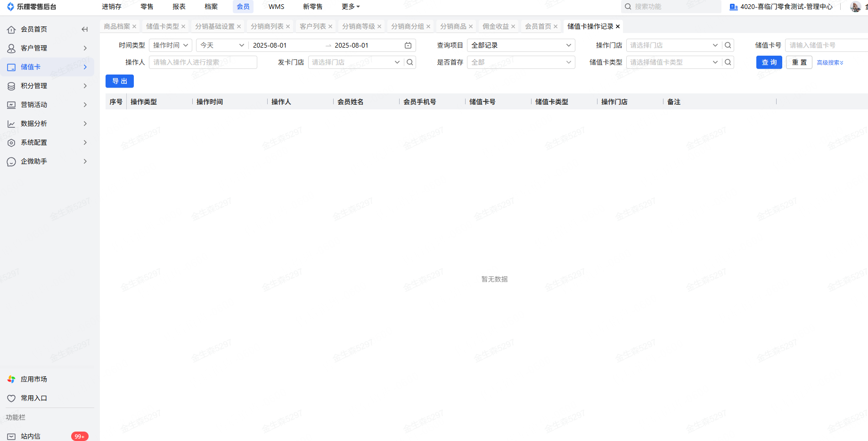Click the 系统配置 settings icon
868x441 pixels.
[11, 142]
